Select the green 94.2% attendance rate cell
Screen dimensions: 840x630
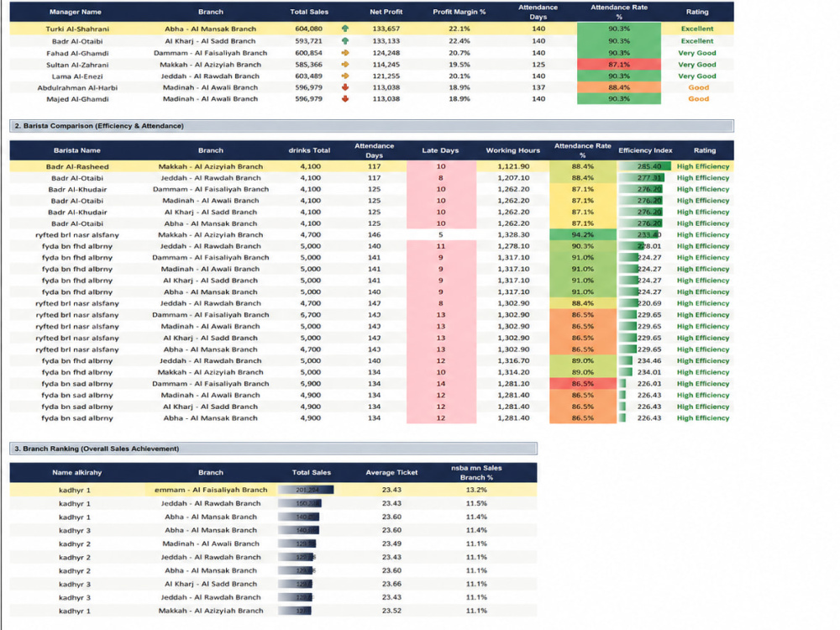point(582,234)
